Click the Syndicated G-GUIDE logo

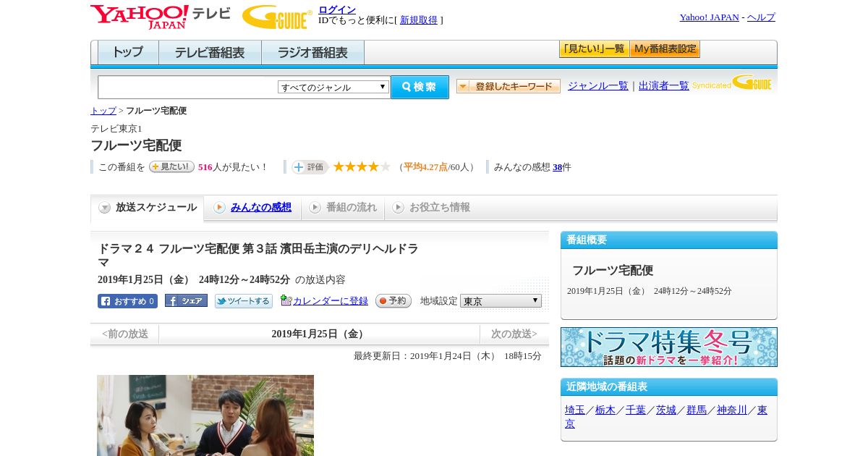732,83
